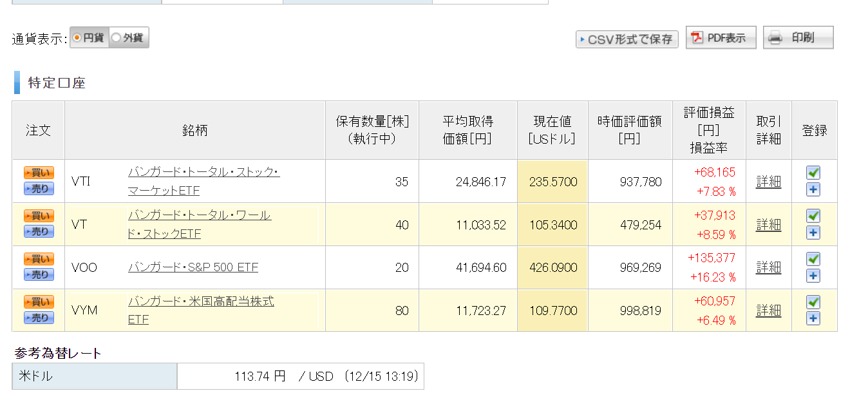Viewport: 868px width, 402px height.
Task: Click the VTI ticker symbol
Action: (80, 182)
